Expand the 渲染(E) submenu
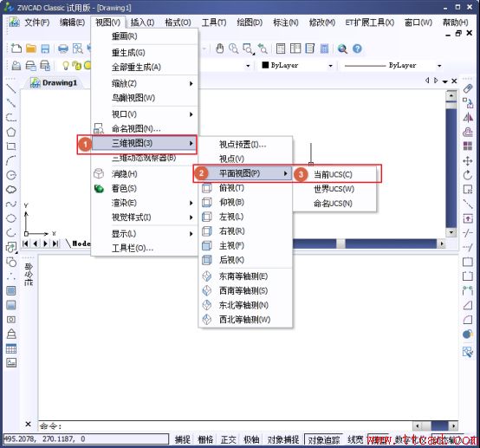 (x=145, y=203)
